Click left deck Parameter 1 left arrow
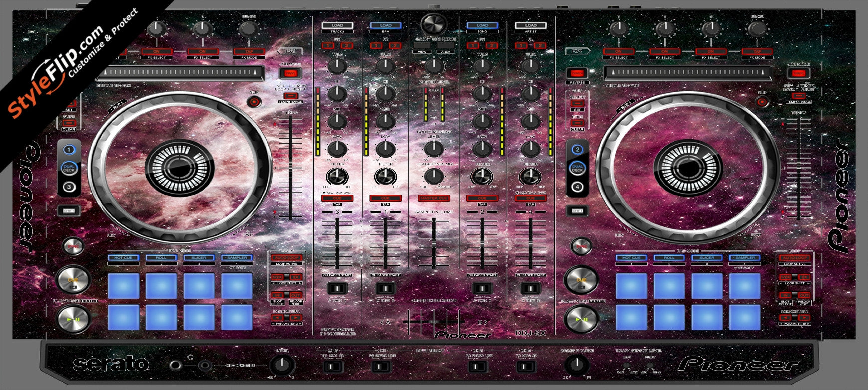The image size is (868, 390). [278, 317]
